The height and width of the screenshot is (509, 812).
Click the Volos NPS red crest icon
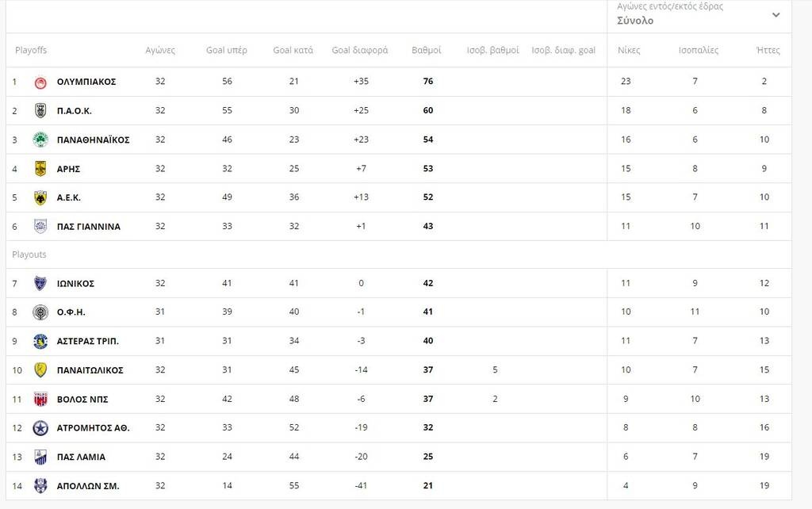[40, 400]
